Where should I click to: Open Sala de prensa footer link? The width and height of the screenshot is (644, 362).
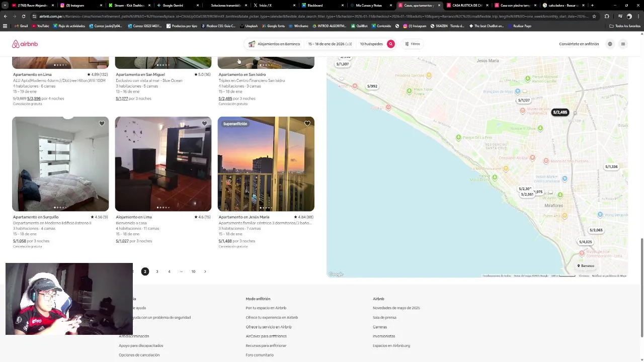pos(384,317)
